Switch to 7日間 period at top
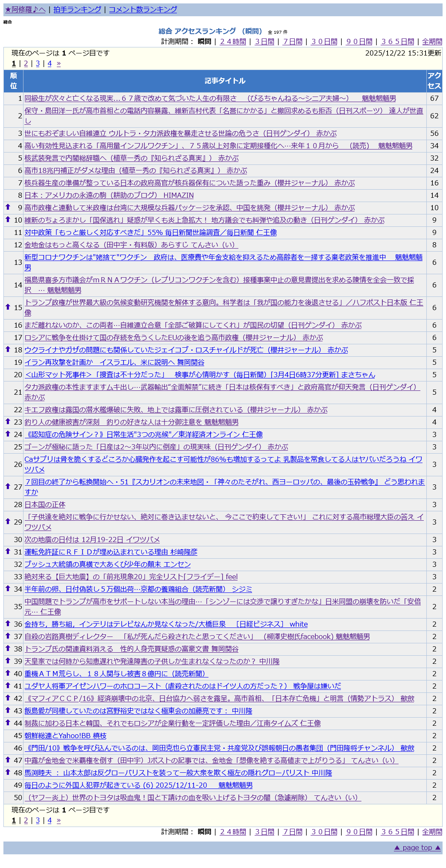The width and height of the screenshot is (446, 868). click(293, 42)
